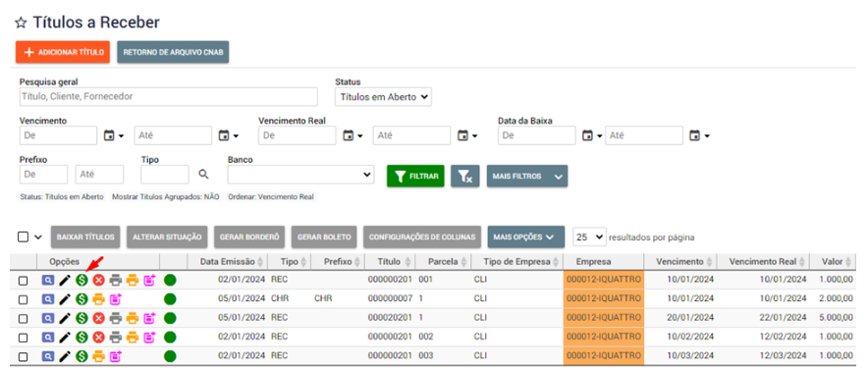The height and width of the screenshot is (368, 868).
Task: Click green status circle on título 000020201 row
Action: 170,318
